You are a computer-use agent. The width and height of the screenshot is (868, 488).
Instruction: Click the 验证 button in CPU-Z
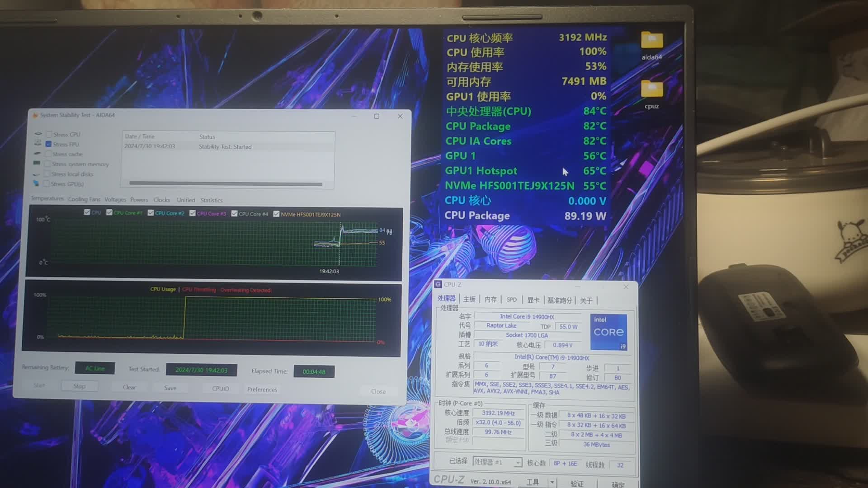(577, 483)
